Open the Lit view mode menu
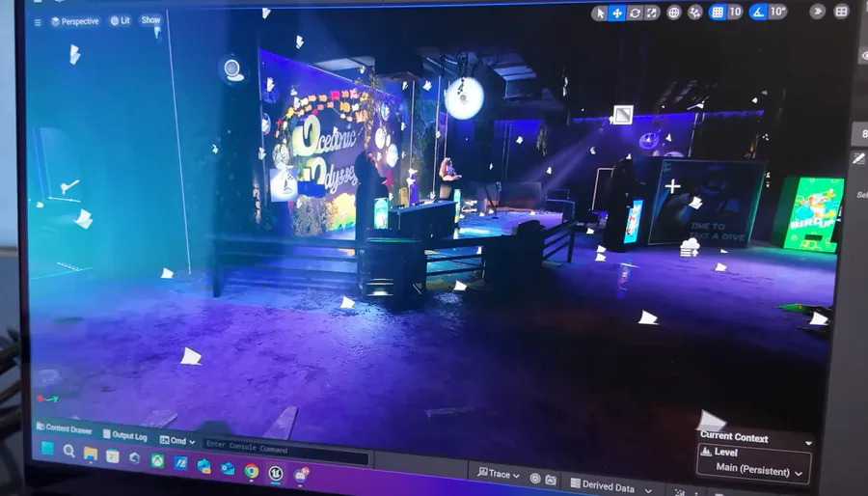Viewport: 868px width, 496px height. point(120,20)
